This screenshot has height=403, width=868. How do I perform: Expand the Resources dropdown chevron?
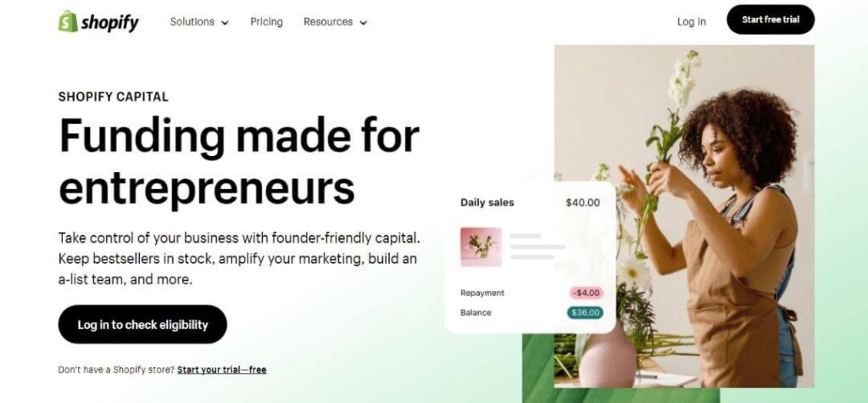pyautogui.click(x=363, y=23)
